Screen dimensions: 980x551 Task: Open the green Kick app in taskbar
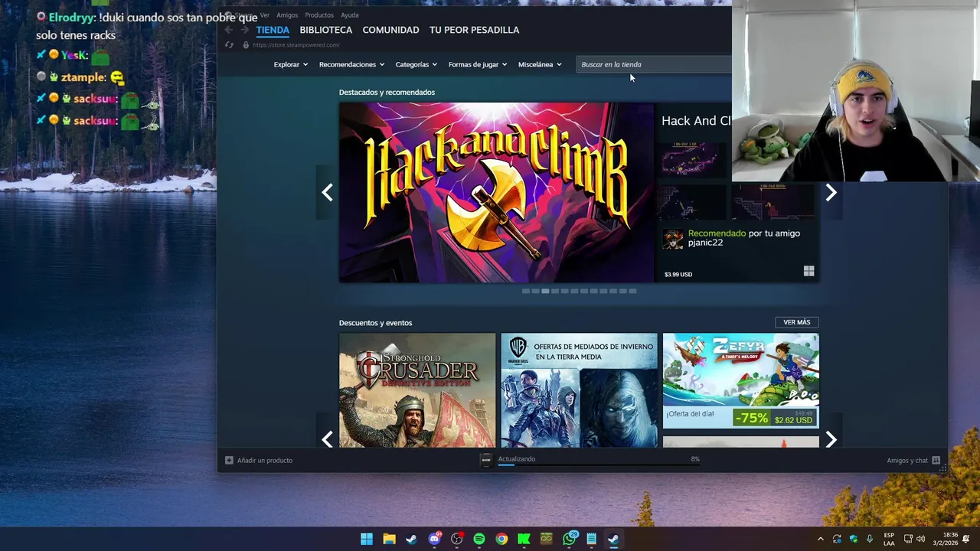(x=524, y=539)
